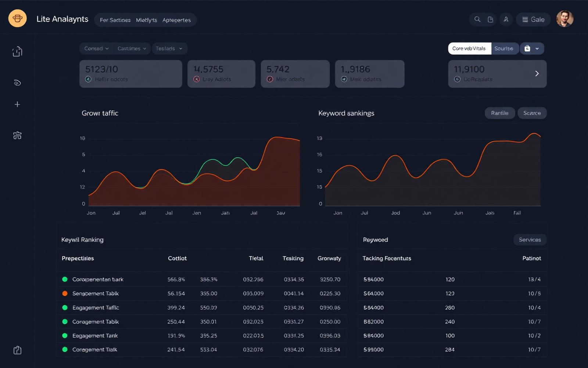This screenshot has height=368, width=588.
Task: Click the 0041.14 cell
Action: click(x=294, y=293)
